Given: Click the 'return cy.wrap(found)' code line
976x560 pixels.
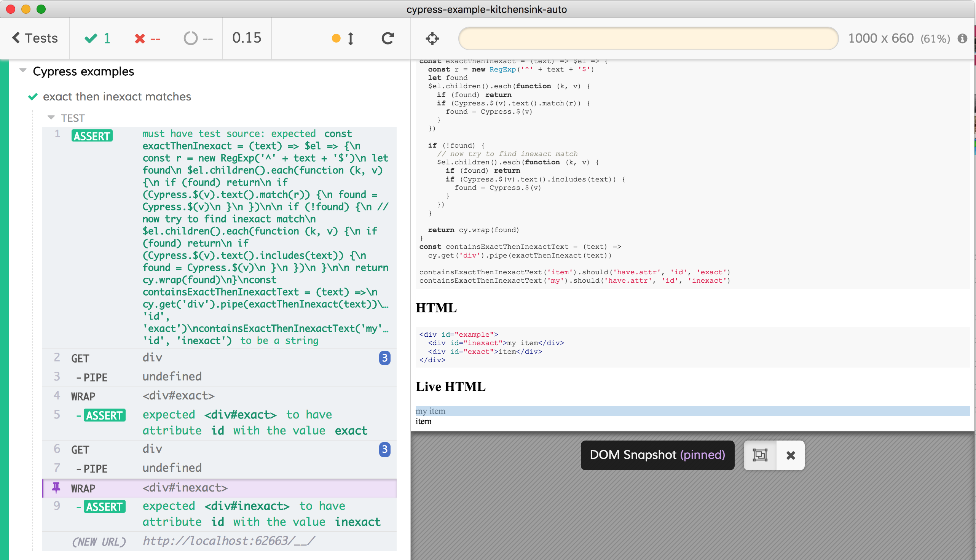Looking at the screenshot, I should 474,230.
